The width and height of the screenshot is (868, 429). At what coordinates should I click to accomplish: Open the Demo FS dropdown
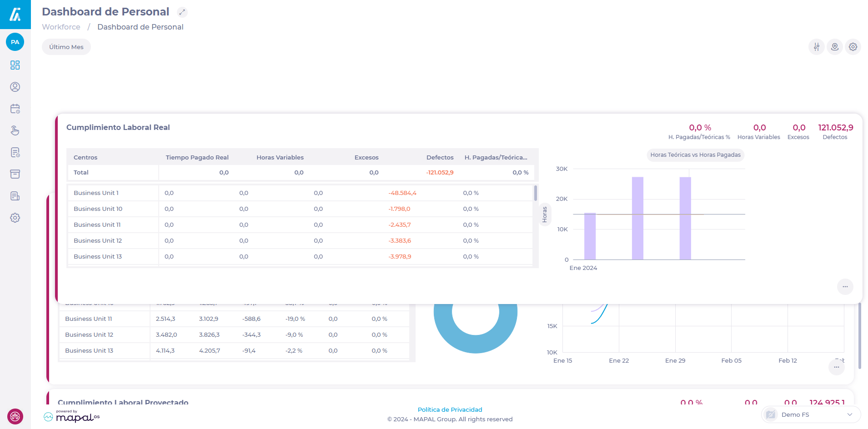pos(811,414)
